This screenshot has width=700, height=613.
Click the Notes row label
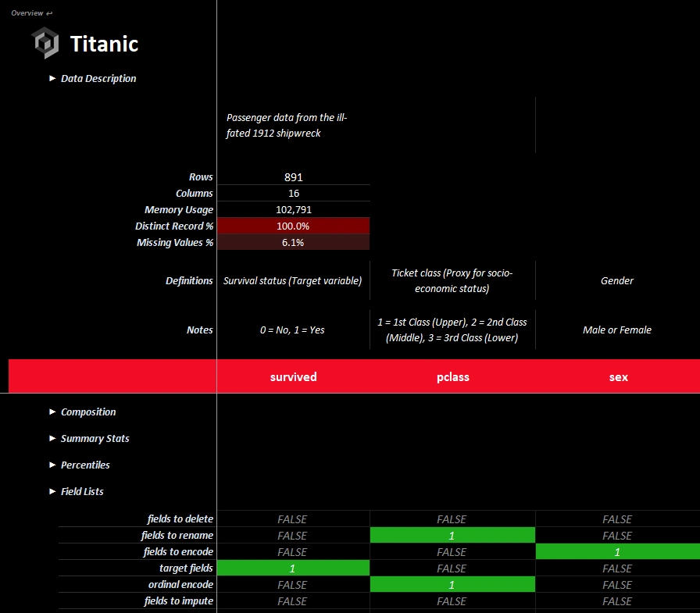click(x=200, y=330)
